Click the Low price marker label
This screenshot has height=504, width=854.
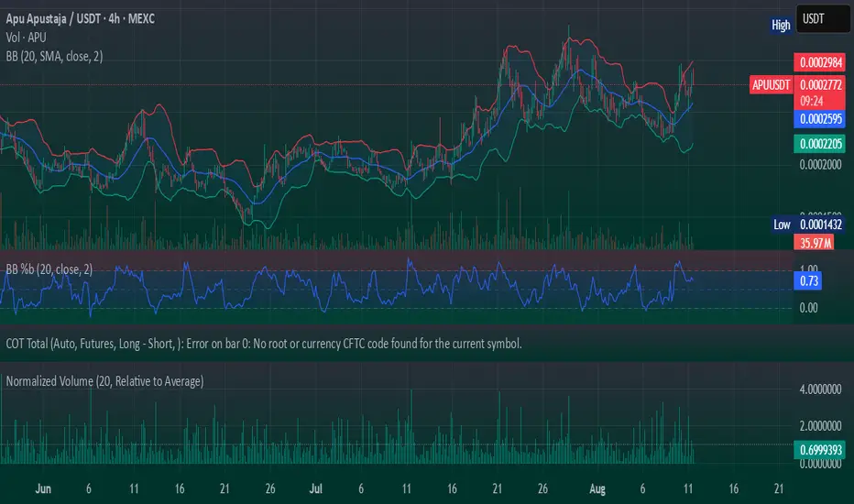[782, 225]
